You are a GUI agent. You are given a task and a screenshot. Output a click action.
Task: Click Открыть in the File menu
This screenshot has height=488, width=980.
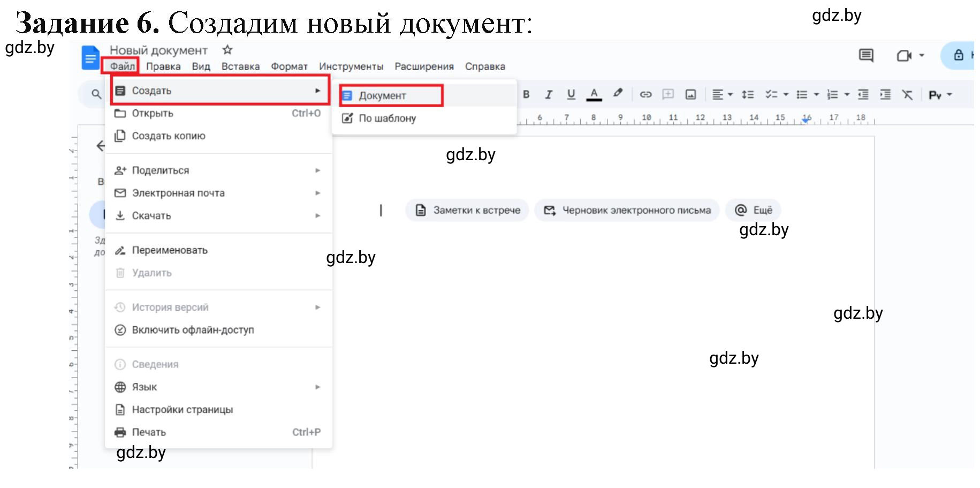219,113
